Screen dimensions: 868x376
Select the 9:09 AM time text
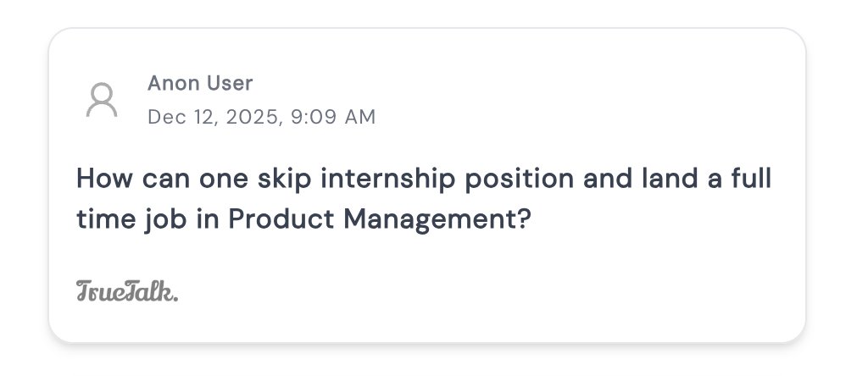[332, 117]
